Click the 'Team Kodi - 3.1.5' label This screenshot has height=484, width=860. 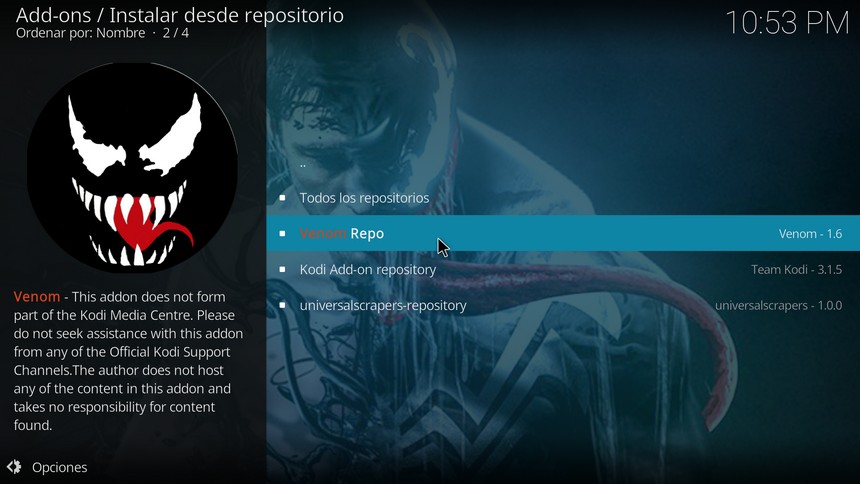(796, 269)
